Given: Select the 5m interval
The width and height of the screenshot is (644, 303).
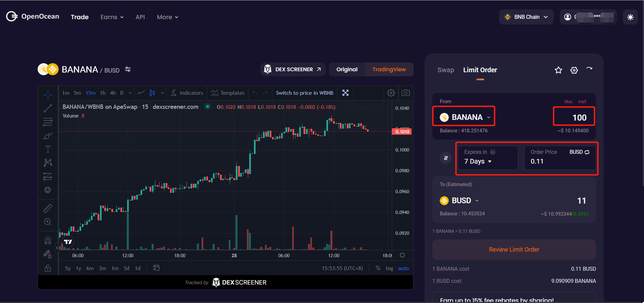Looking at the screenshot, I should click(x=77, y=93).
